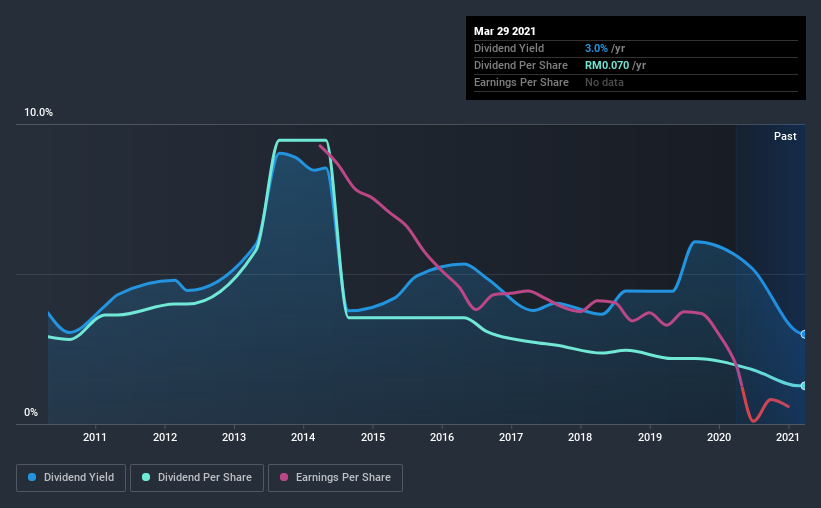
Task: Click the 2011 x-axis label
Action: point(95,437)
